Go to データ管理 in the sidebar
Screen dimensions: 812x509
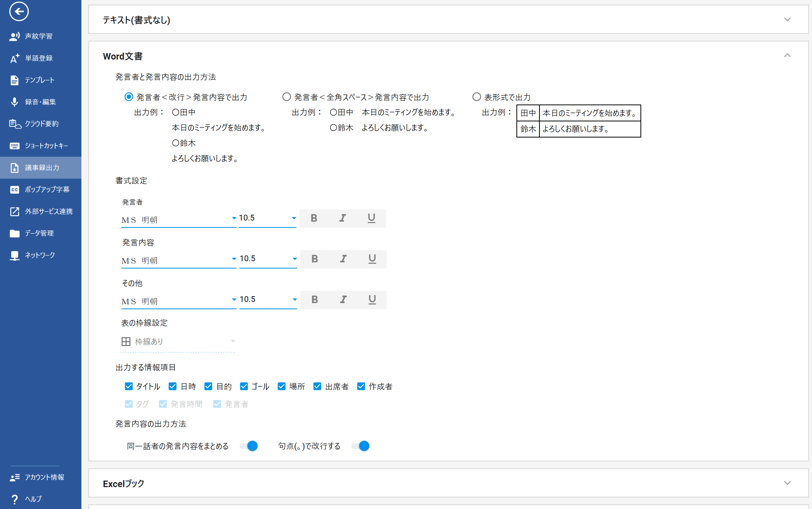39,233
